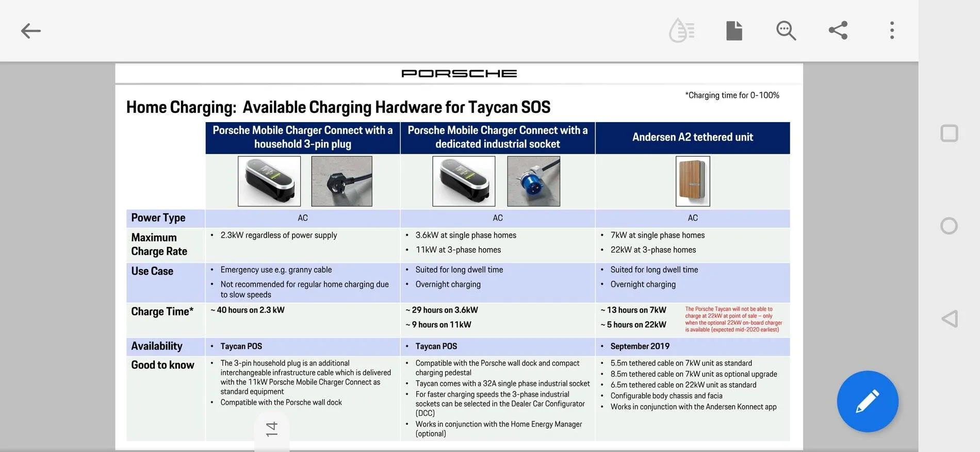Screen dimensions: 980x452
Task: Tap '5.5m tethered cable on 7kW unit' line
Action: pyautogui.click(x=681, y=363)
